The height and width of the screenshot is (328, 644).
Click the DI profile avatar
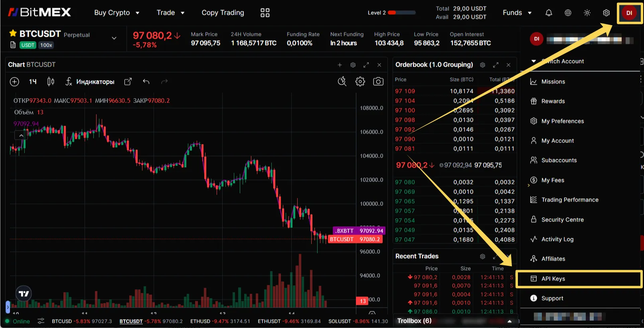pyautogui.click(x=629, y=13)
